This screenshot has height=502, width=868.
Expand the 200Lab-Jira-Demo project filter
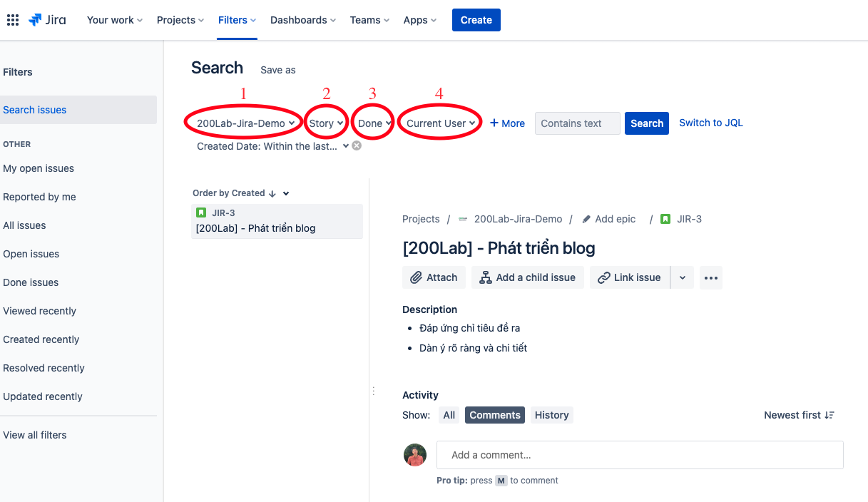click(x=245, y=123)
